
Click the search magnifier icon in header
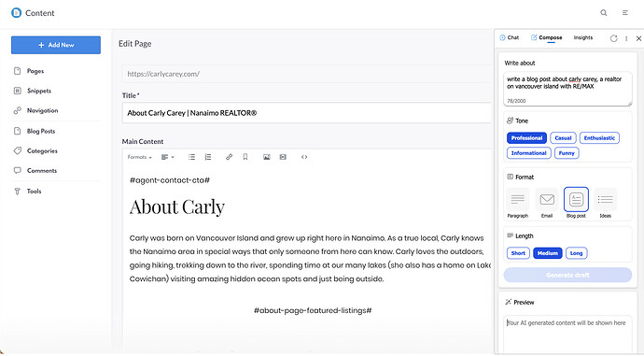(x=603, y=13)
